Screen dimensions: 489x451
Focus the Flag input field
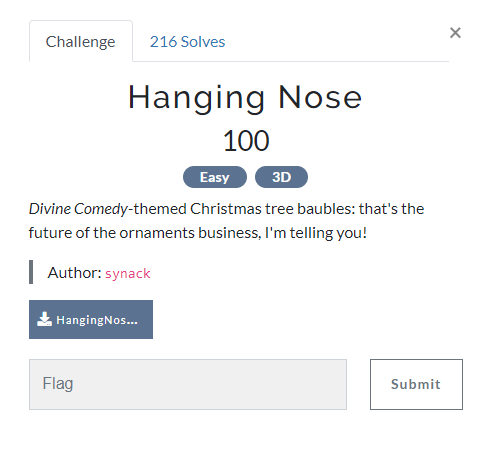click(188, 384)
